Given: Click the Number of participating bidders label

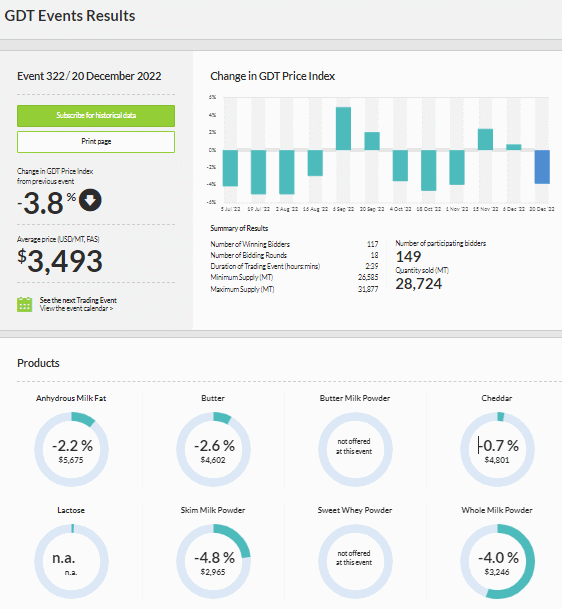Looking at the screenshot, I should 441,244.
